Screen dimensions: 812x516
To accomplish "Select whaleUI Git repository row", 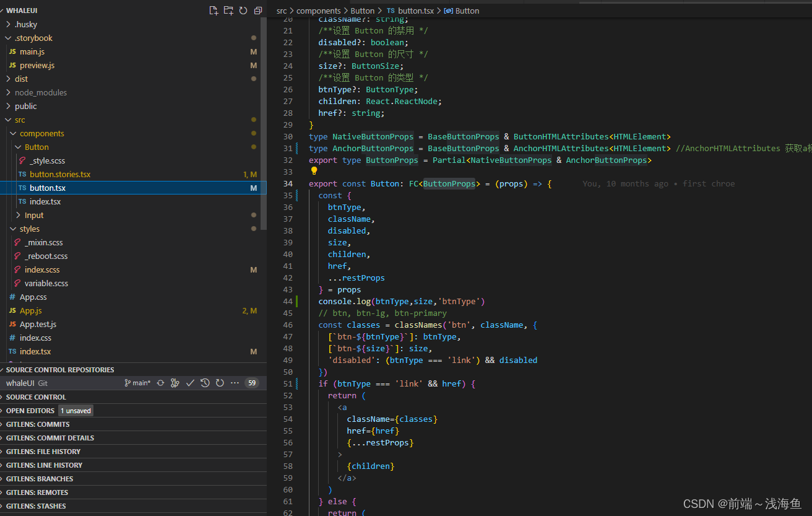I will pyautogui.click(x=133, y=383).
